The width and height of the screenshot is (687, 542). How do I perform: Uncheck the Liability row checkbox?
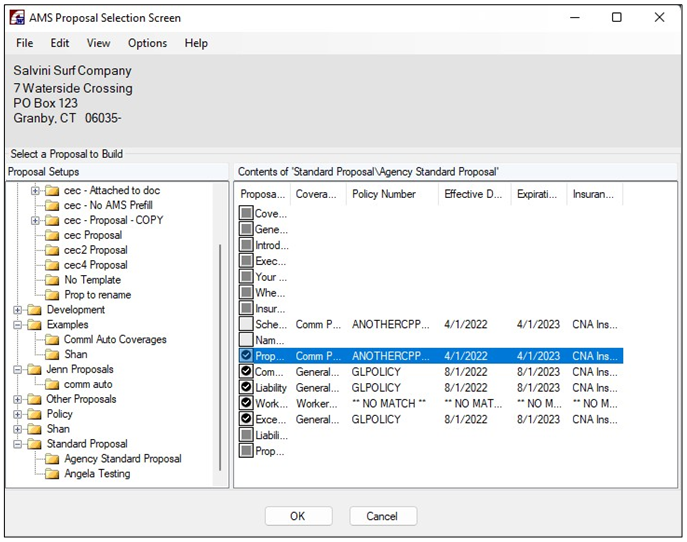pos(246,387)
